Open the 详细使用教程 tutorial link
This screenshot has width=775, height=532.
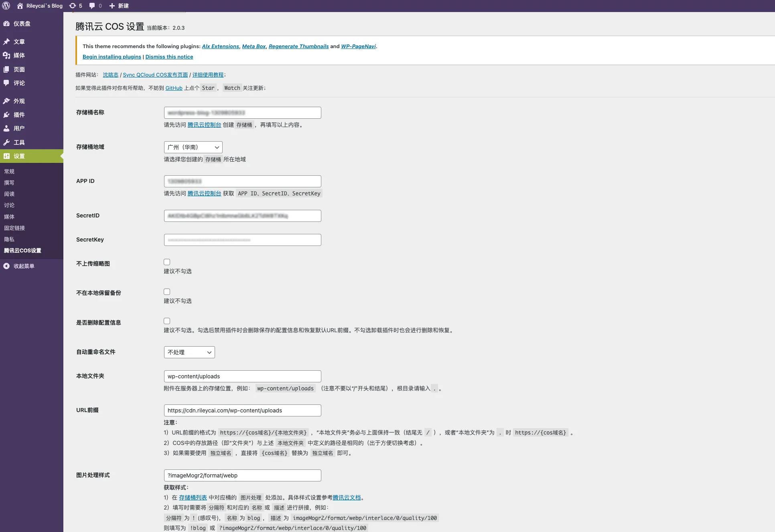coord(208,75)
